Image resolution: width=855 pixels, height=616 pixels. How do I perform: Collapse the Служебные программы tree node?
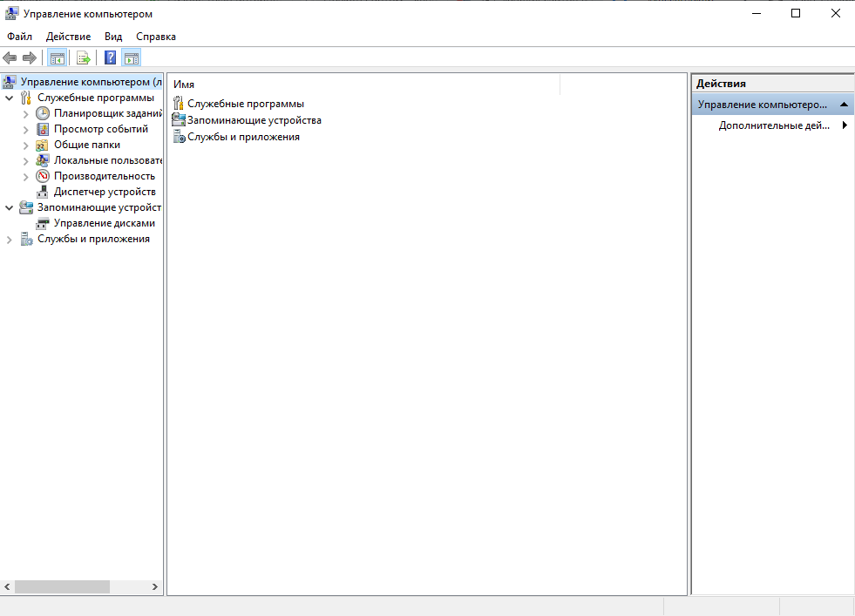(10, 98)
